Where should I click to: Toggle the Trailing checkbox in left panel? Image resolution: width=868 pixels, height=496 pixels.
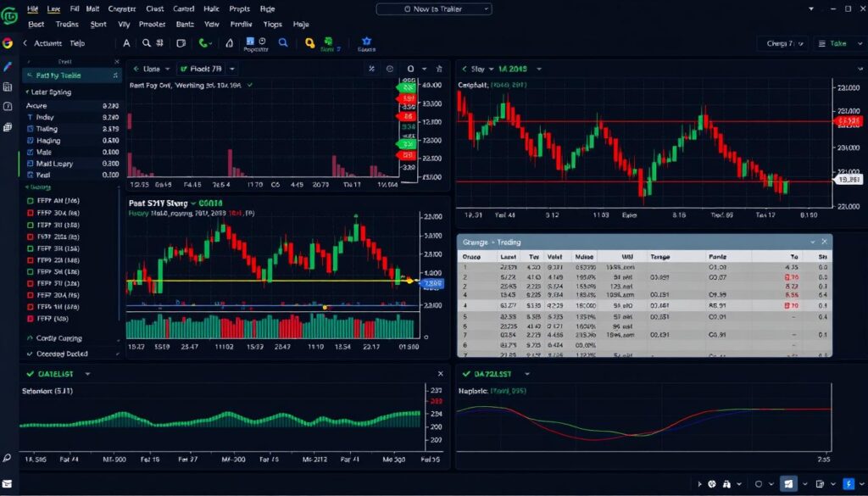pyautogui.click(x=30, y=129)
